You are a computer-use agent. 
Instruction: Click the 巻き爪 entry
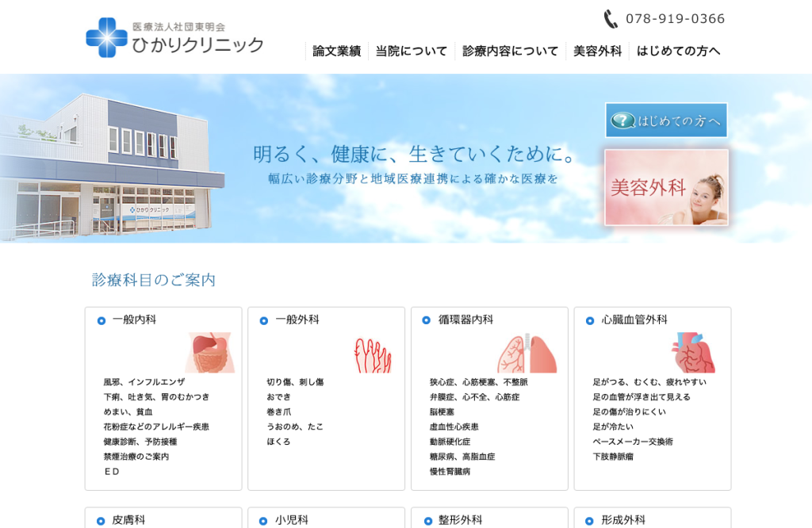(278, 412)
